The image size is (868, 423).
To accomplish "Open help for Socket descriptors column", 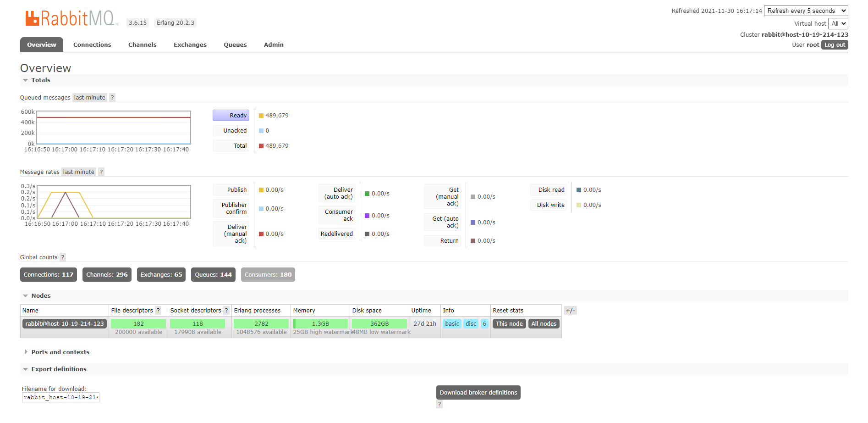I will (226, 310).
